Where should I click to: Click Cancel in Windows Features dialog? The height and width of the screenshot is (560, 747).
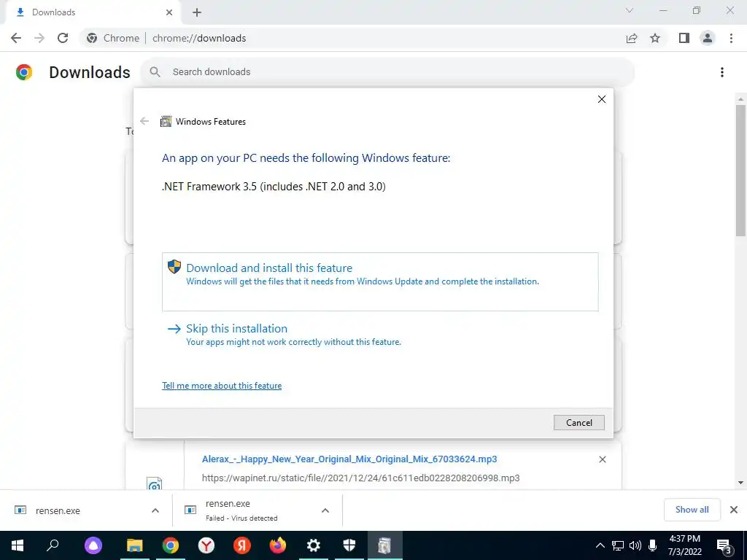tap(578, 422)
